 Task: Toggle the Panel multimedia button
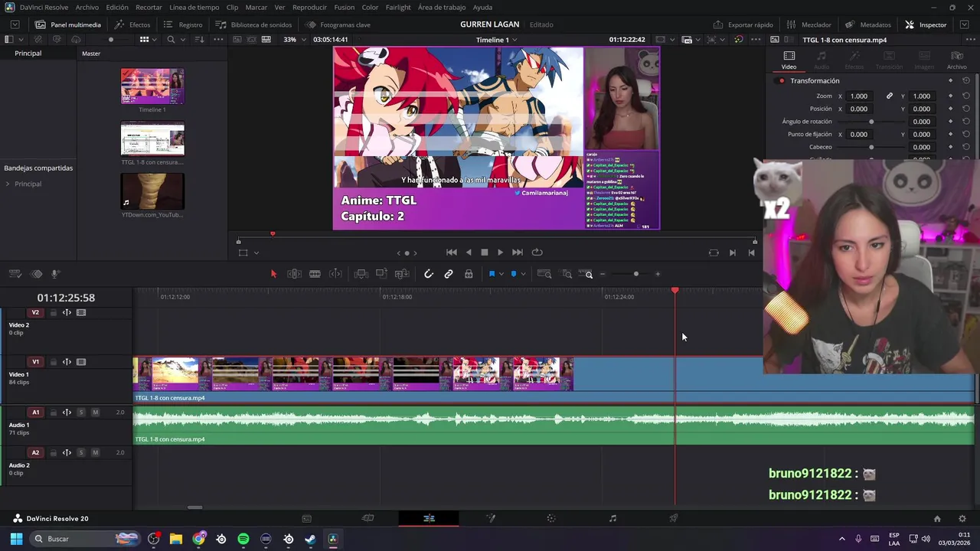[67, 24]
